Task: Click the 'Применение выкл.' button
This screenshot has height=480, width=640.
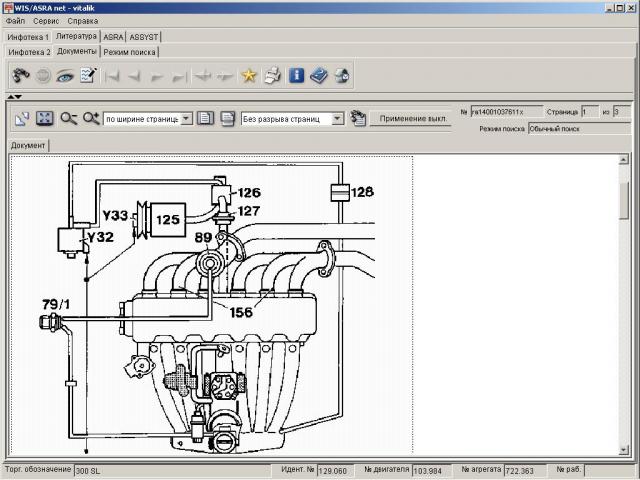Action: tap(411, 118)
